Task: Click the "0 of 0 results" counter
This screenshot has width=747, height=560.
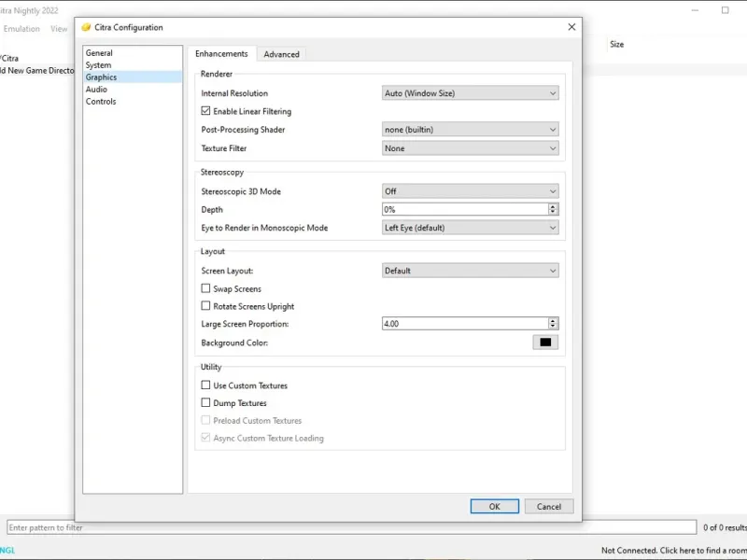Action: click(725, 527)
